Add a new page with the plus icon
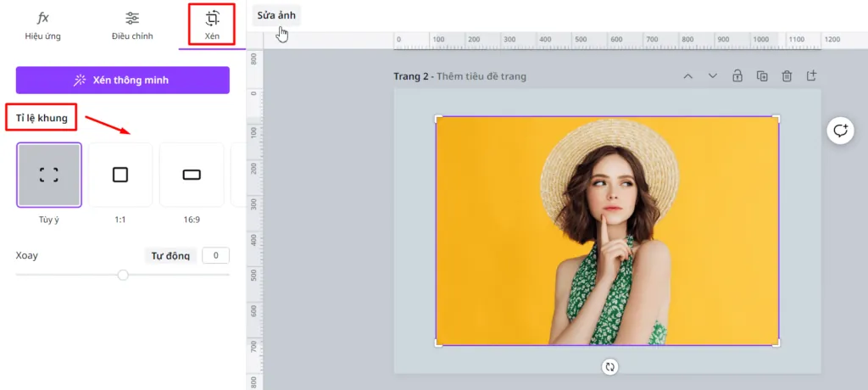The width and height of the screenshot is (868, 390). [x=811, y=76]
